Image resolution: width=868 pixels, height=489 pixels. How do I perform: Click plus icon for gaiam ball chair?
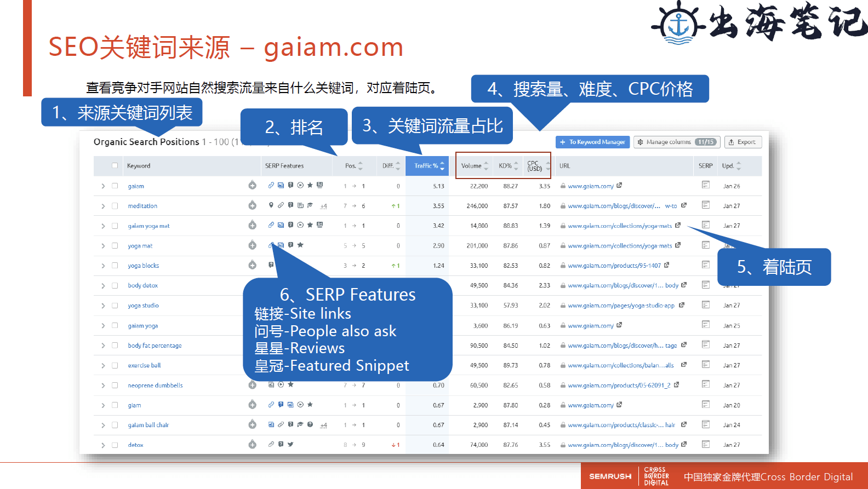click(x=252, y=424)
